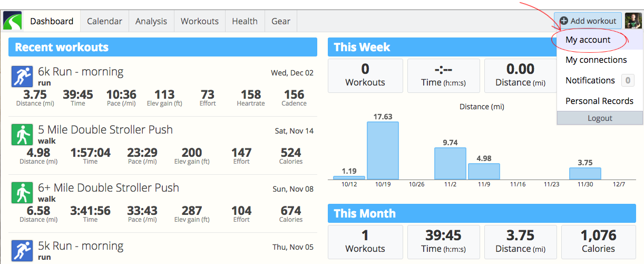The height and width of the screenshot is (264, 644).
Task: Click the Logout button
Action: coord(600,118)
